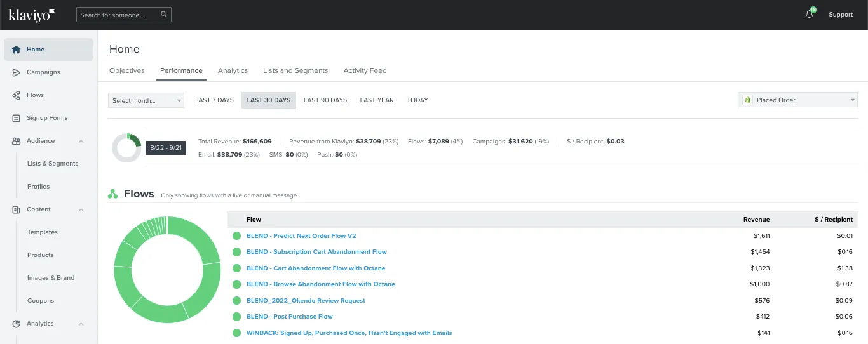Click the large Flows donut chart
This screenshot has height=344, width=868.
tap(167, 270)
